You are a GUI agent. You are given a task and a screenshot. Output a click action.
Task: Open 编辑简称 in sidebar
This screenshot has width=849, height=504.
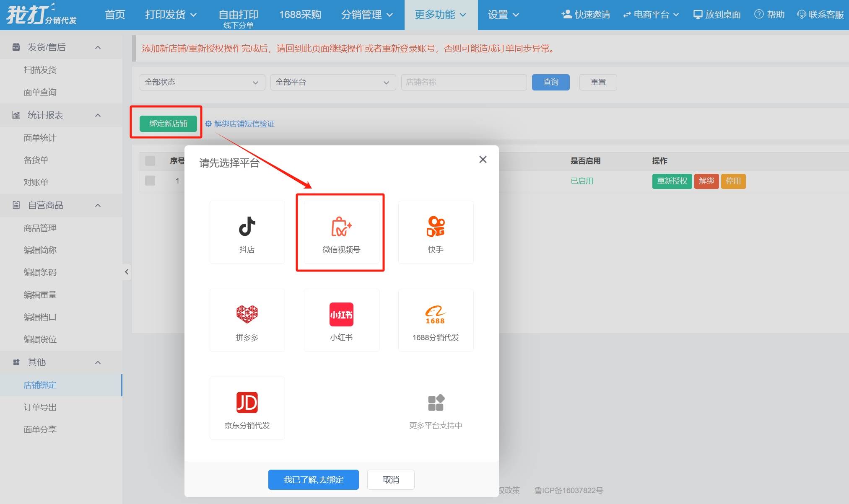click(x=40, y=250)
